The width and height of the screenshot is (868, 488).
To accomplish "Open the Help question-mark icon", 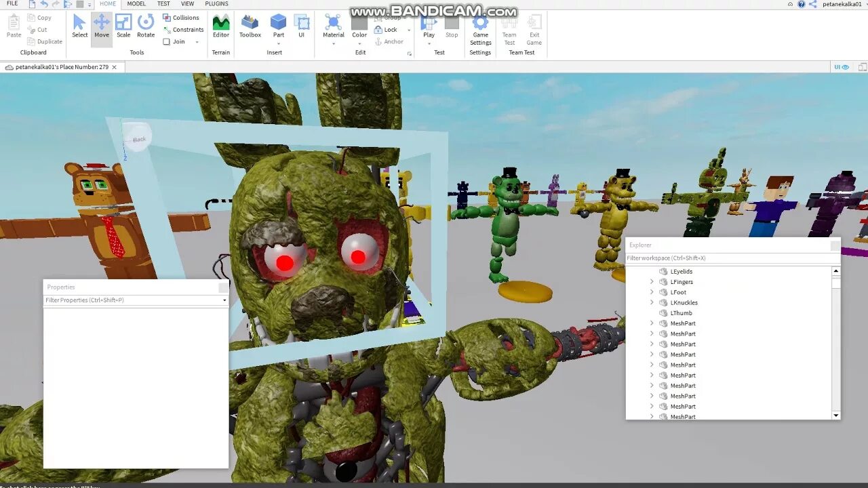I will [802, 4].
